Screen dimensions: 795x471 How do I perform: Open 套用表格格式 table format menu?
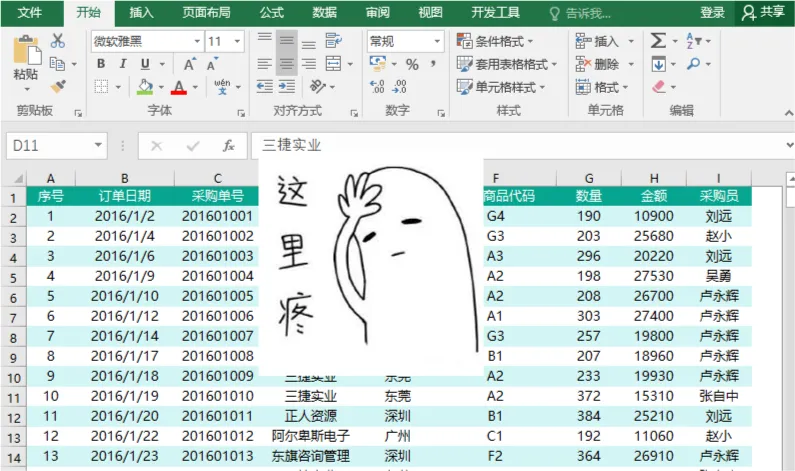(x=506, y=64)
